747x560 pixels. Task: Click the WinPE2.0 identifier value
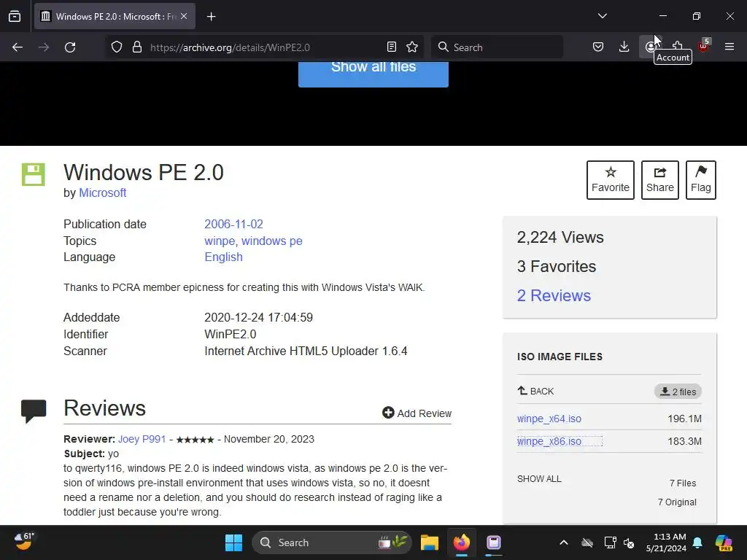click(x=230, y=334)
